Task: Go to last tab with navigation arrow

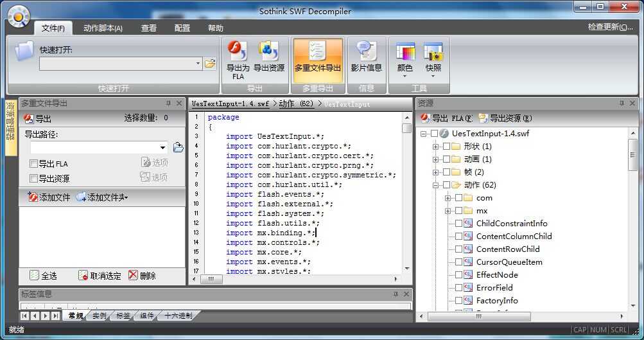Action: click(55, 316)
